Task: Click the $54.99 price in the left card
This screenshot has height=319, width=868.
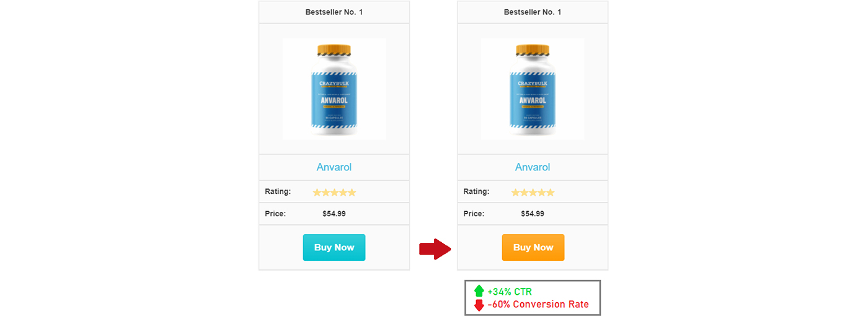Action: pos(334,214)
